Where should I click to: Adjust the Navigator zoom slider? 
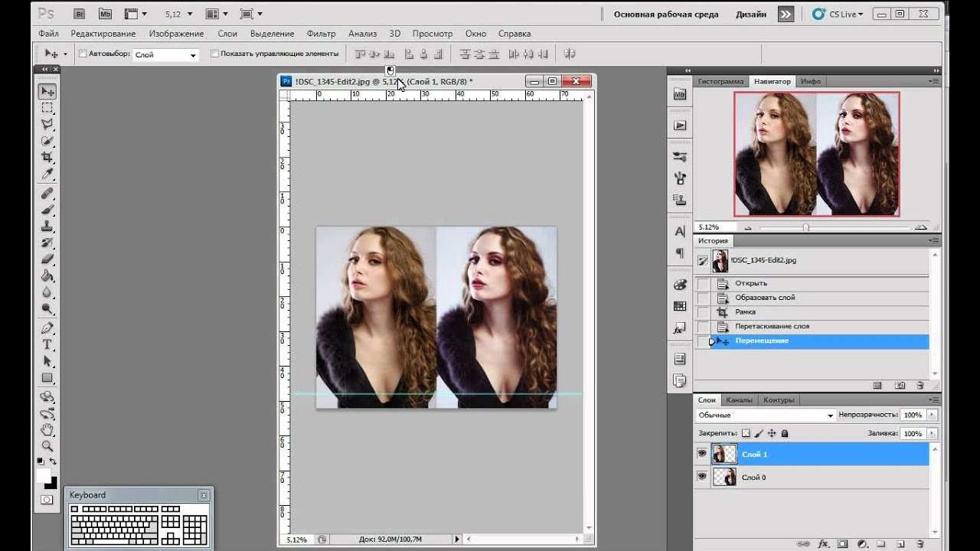click(x=805, y=227)
